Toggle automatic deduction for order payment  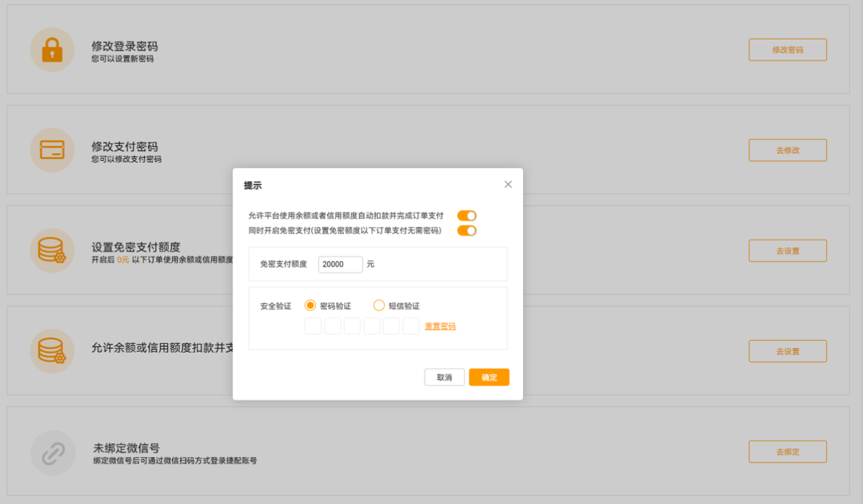click(x=467, y=215)
